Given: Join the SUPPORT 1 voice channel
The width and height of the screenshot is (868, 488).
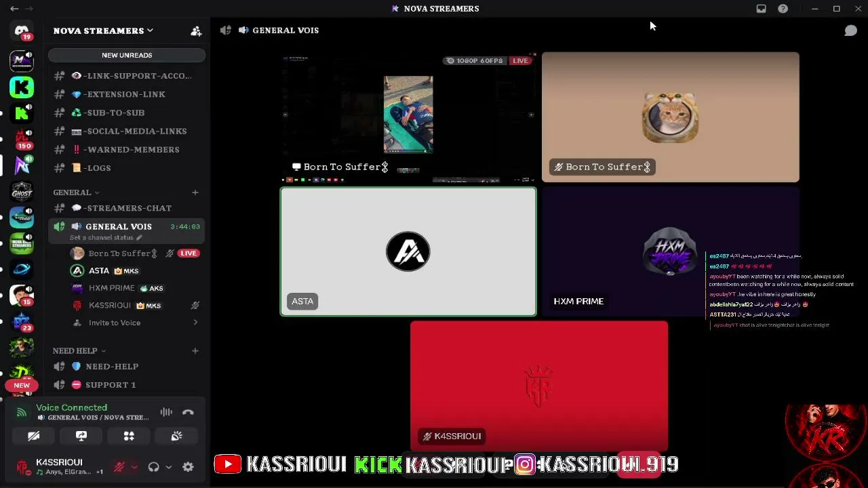Looking at the screenshot, I should 127,385.
